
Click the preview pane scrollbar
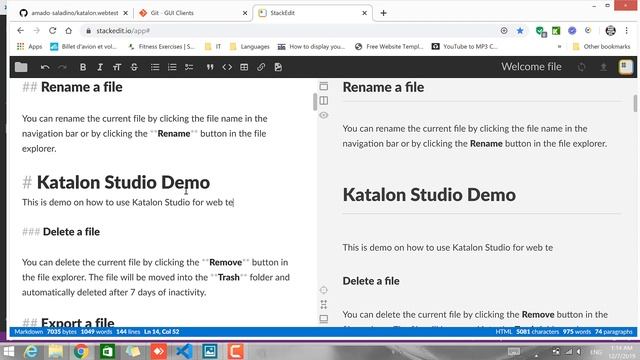pyautogui.click(x=635, y=103)
